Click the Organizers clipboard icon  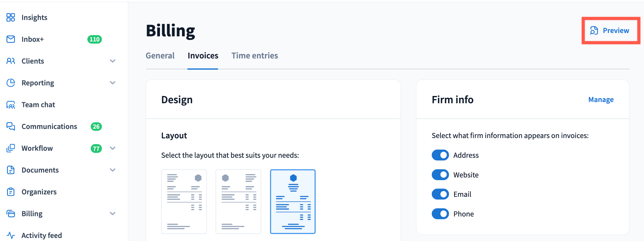click(x=11, y=192)
